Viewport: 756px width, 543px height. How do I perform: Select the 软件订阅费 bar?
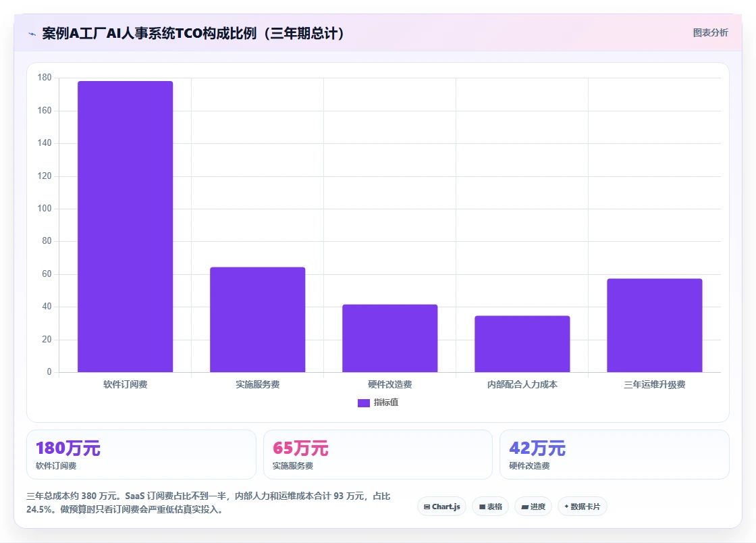tap(126, 227)
